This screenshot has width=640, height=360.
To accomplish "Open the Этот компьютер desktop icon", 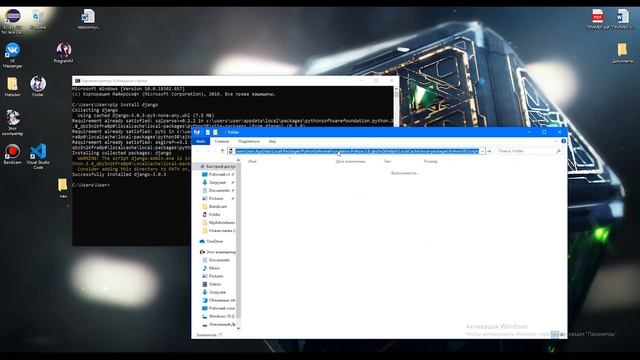I will (x=13, y=122).
